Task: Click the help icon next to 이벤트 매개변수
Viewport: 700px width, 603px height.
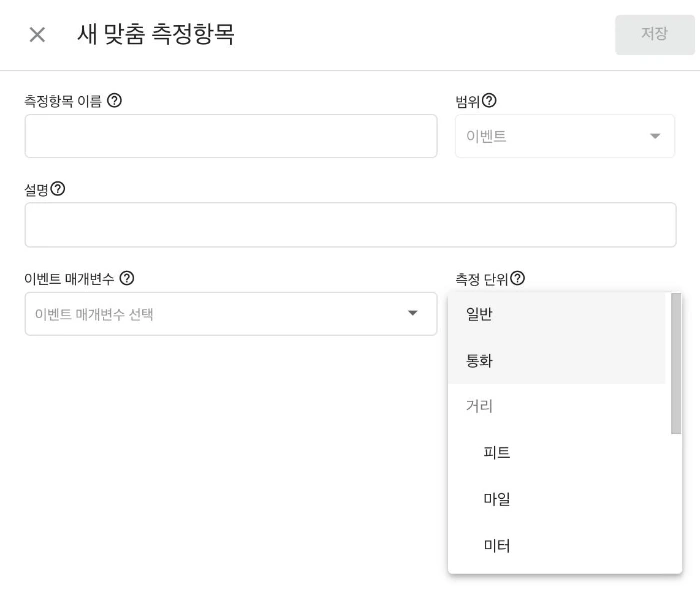Action: (x=126, y=278)
